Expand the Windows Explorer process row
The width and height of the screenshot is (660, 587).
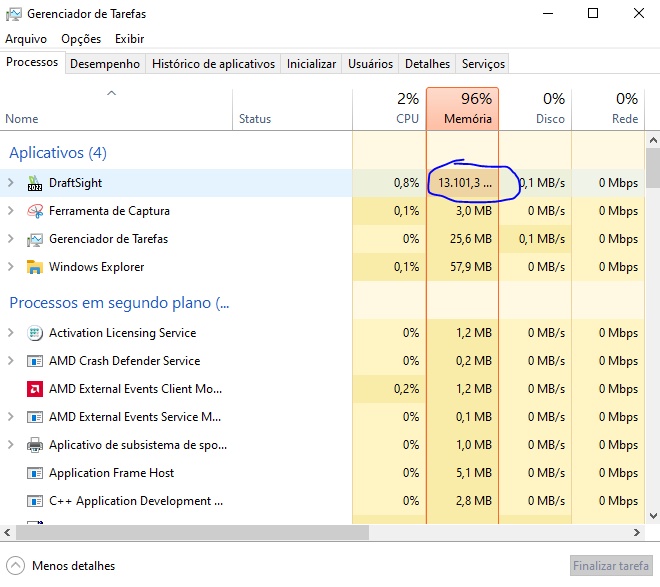(x=11, y=267)
